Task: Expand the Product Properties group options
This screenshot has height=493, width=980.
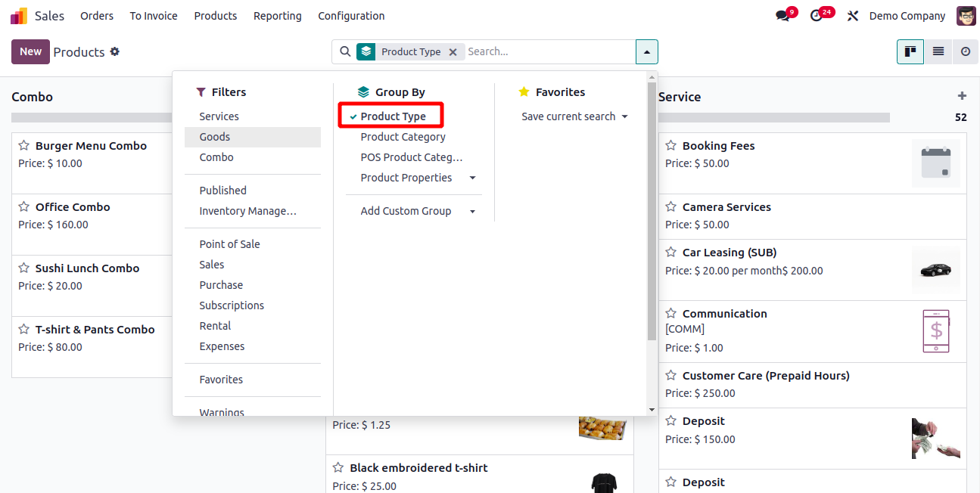Action: (472, 178)
